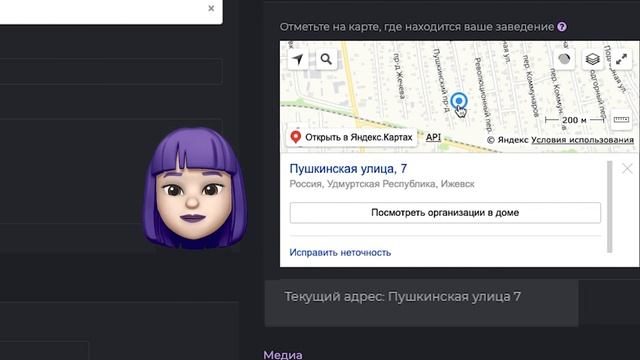Toggle the traffic indicator map button
The width and height of the screenshot is (640, 360).
tap(564, 59)
